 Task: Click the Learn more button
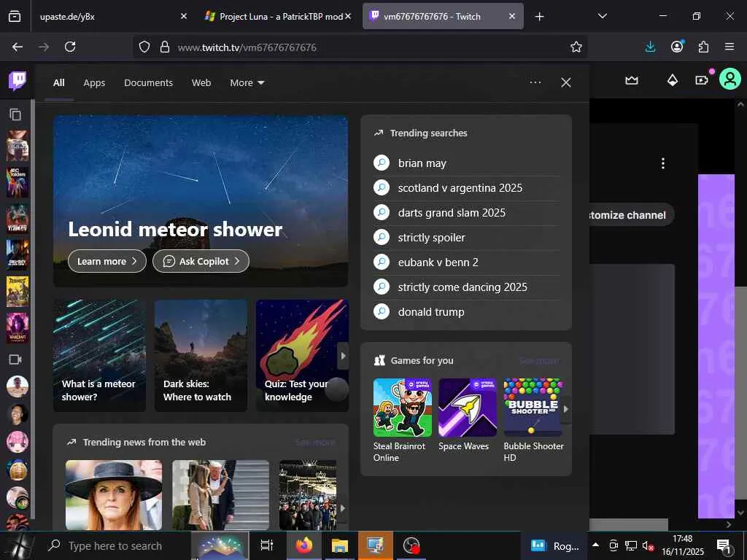(107, 261)
